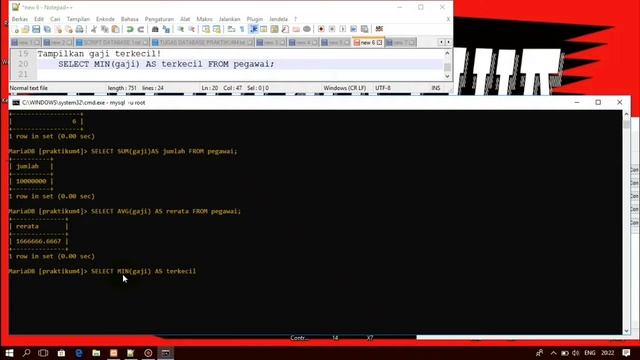Create a new document in Notepad++ toolbar
The image size is (640, 360).
pos(15,29)
